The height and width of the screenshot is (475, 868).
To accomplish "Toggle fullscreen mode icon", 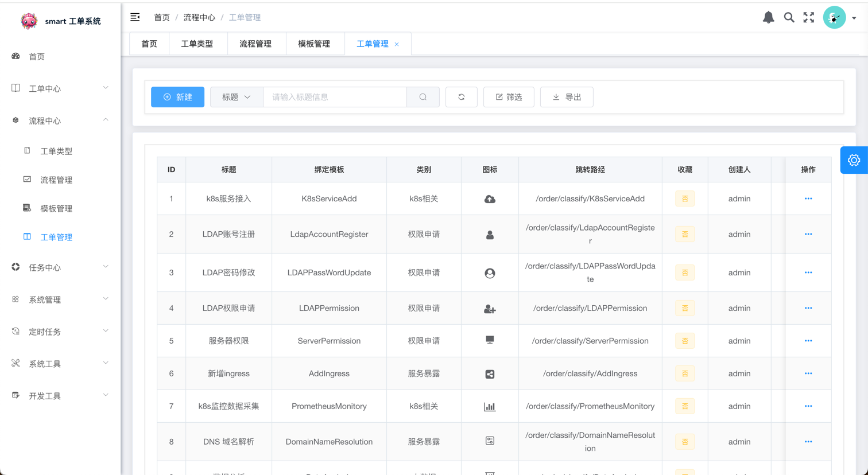I will [809, 17].
